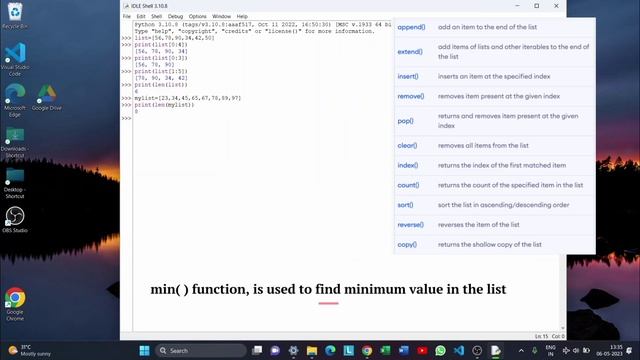
Task: Open VS Code from the taskbar
Action: coord(459,351)
